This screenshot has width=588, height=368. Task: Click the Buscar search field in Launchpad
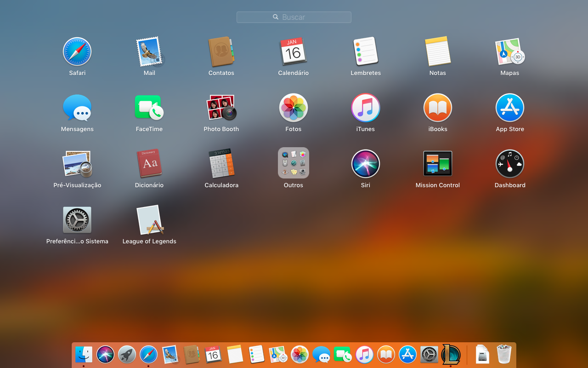pos(294,17)
